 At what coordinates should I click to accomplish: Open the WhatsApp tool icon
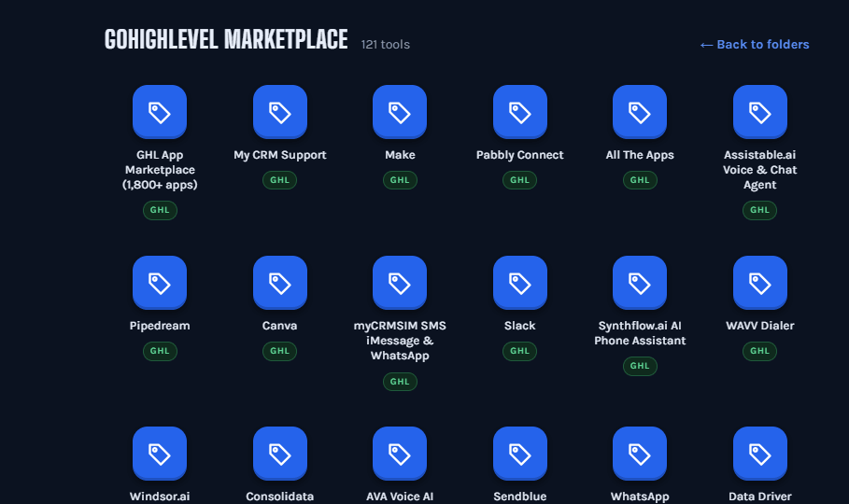[640, 454]
